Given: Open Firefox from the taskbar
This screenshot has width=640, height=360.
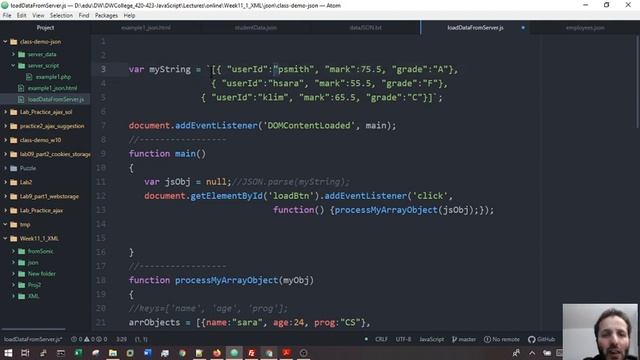Looking at the screenshot, I should tap(217, 353).
